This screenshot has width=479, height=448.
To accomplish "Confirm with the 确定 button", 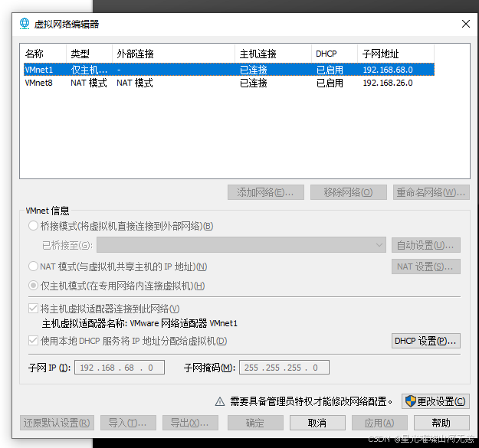I will [x=255, y=423].
